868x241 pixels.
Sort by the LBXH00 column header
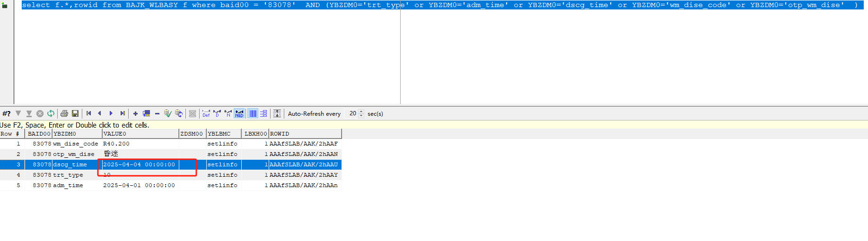[255, 134]
